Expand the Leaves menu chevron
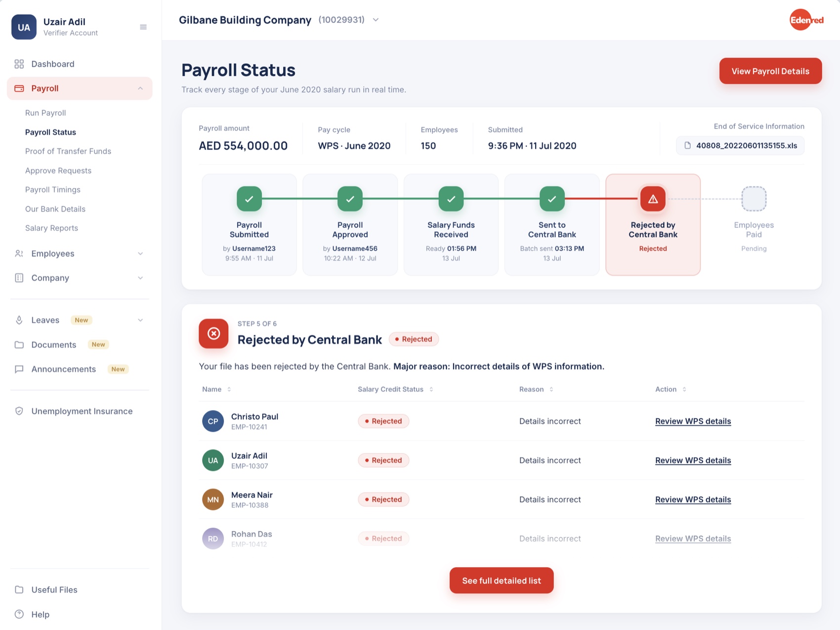Viewport: 840px width, 630px height. [140, 320]
